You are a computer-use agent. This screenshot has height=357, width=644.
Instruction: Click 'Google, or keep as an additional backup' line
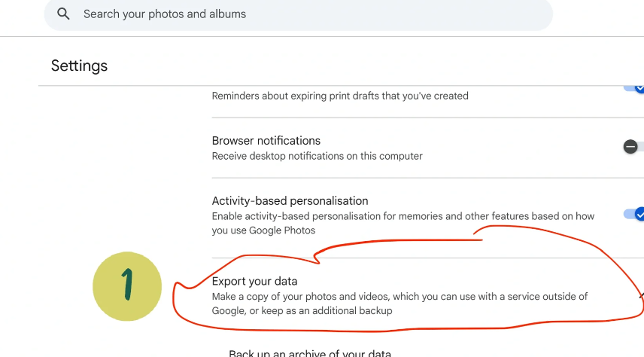[x=302, y=310]
